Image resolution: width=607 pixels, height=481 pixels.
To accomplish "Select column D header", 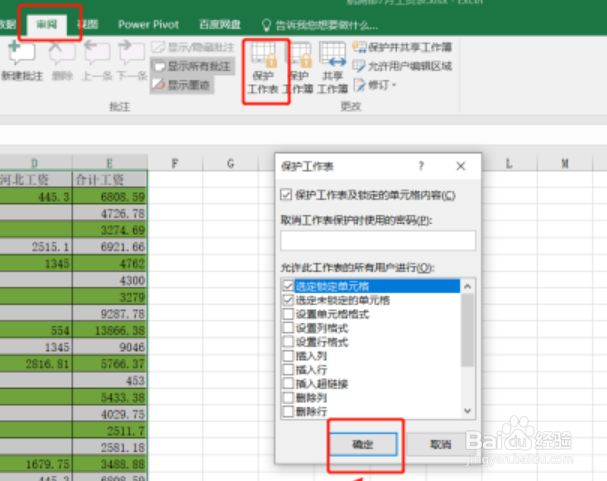I will [36, 163].
